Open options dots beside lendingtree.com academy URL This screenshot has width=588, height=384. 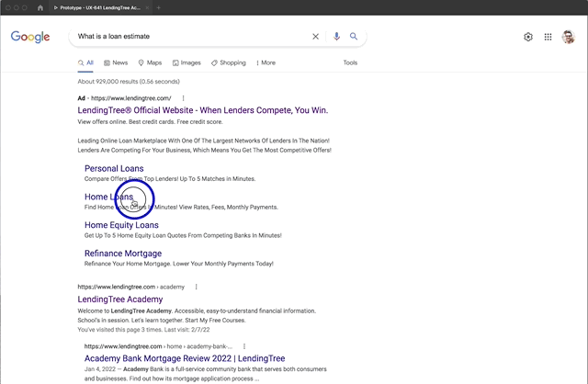(196, 287)
